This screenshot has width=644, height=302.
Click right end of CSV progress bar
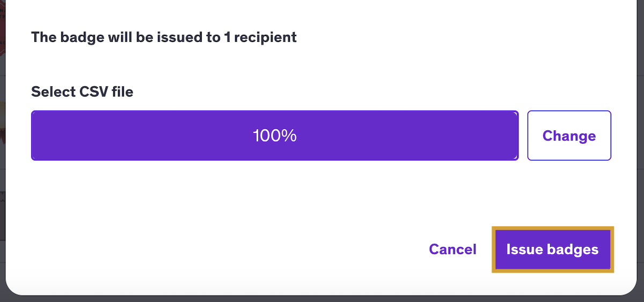click(510, 136)
